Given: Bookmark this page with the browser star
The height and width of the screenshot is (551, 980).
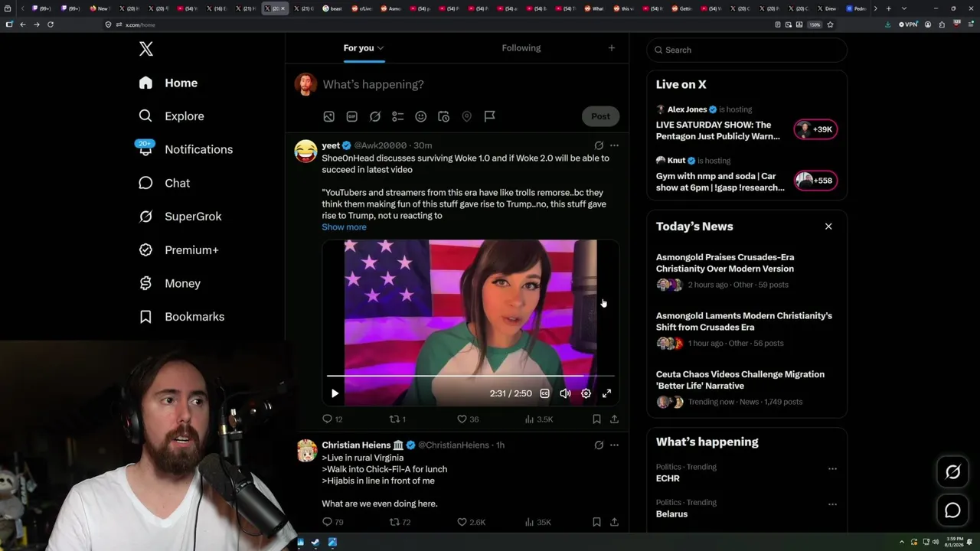Looking at the screenshot, I should pos(830,24).
